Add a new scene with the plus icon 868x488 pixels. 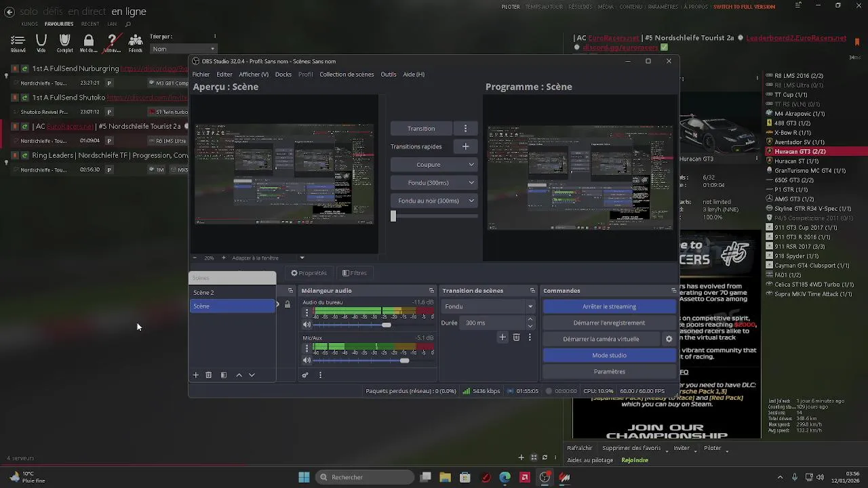point(196,375)
